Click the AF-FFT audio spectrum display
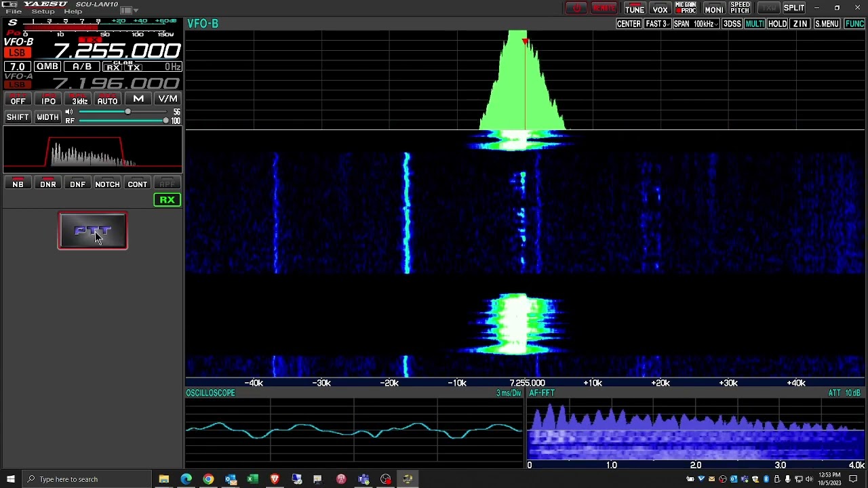Image resolution: width=868 pixels, height=488 pixels. 696,430
